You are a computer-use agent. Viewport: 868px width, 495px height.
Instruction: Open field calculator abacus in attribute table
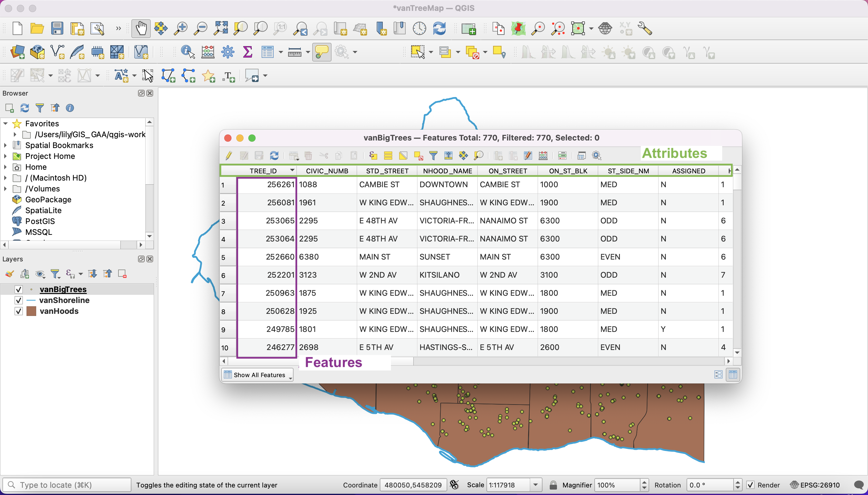click(x=543, y=156)
